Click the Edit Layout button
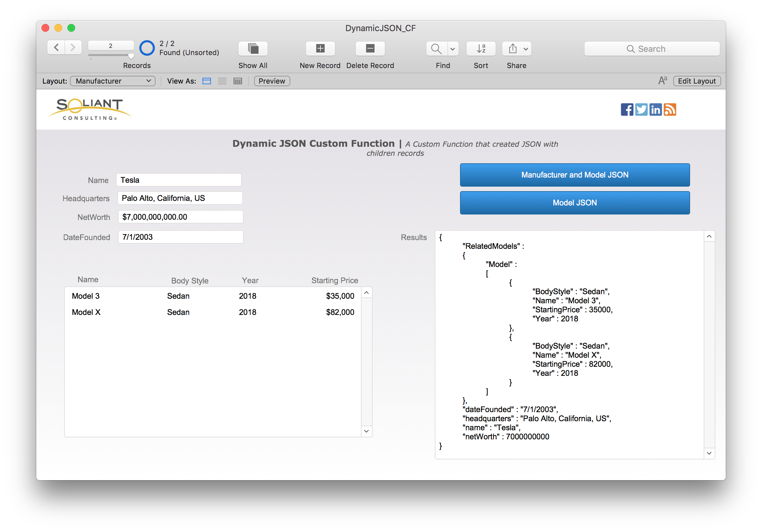Viewport: 762px width, 532px height. (x=697, y=81)
